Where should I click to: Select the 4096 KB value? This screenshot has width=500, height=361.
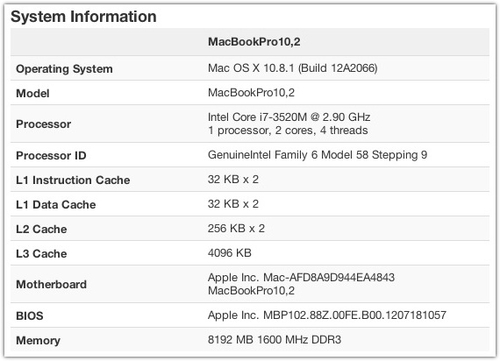coord(229,253)
